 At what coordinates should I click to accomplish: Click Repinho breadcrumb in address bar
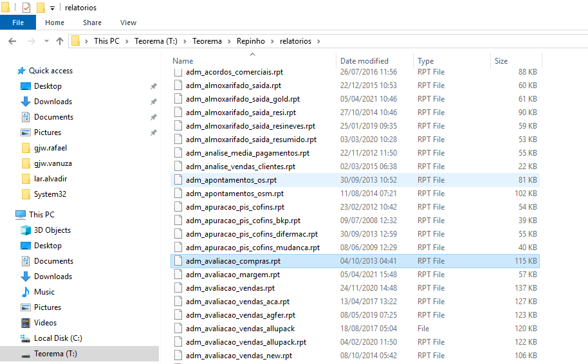(x=250, y=41)
